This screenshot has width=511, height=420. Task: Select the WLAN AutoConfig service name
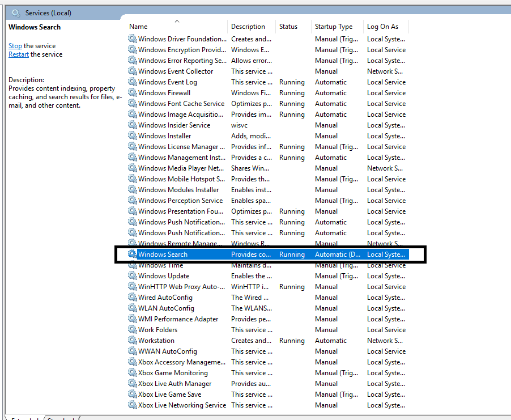tap(166, 308)
